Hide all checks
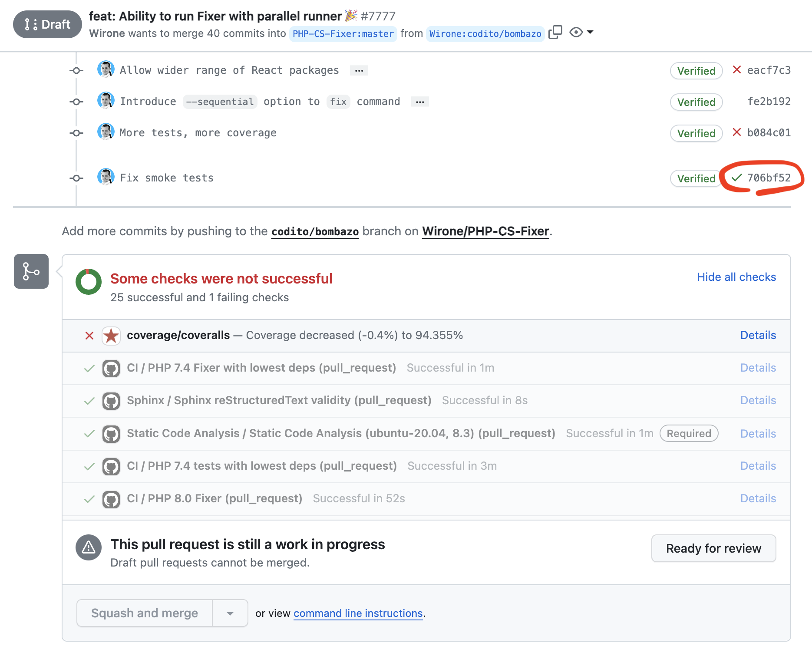This screenshot has width=812, height=659. point(736,277)
